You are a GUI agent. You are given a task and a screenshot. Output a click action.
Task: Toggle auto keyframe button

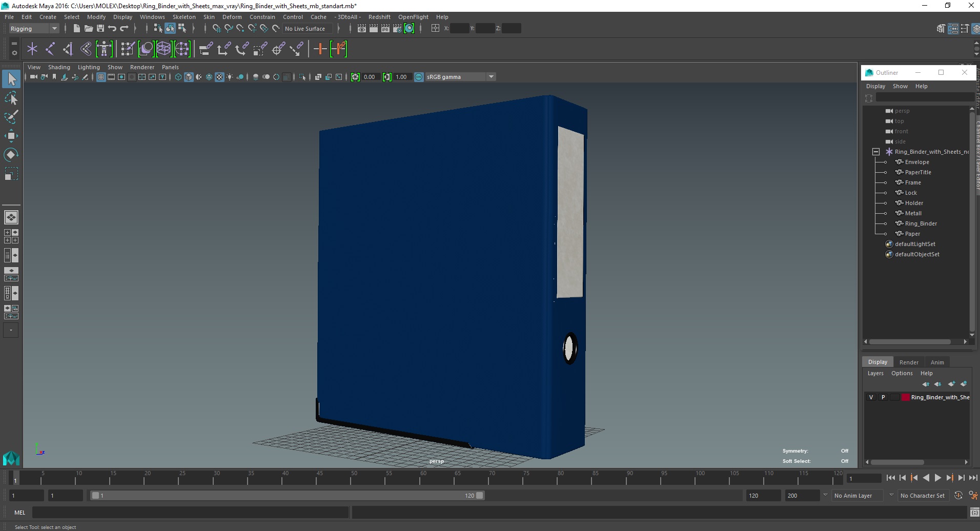click(x=958, y=495)
